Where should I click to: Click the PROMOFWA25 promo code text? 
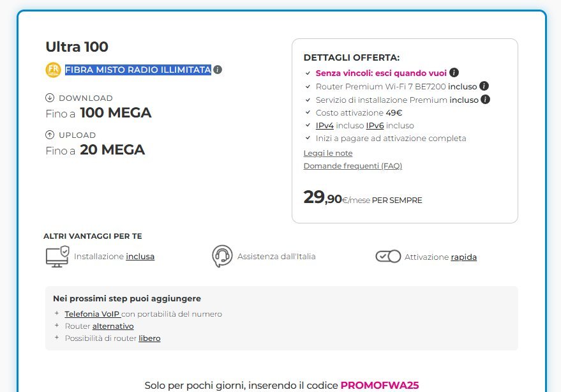[379, 386]
